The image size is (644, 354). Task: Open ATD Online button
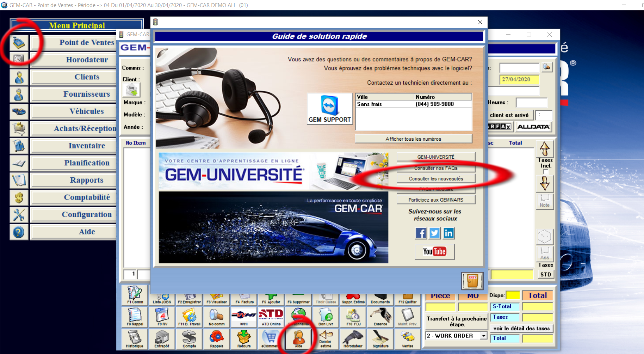coord(271,317)
